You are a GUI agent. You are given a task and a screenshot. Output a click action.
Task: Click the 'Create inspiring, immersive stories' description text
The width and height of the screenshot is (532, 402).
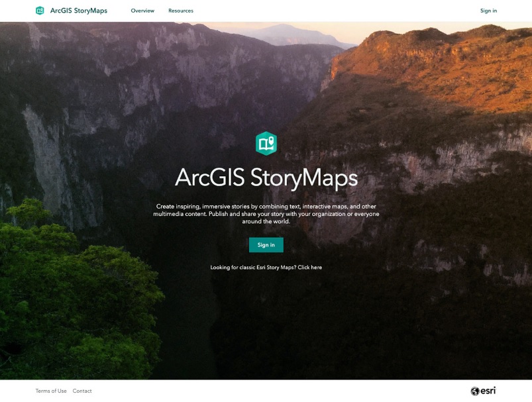[x=266, y=214]
